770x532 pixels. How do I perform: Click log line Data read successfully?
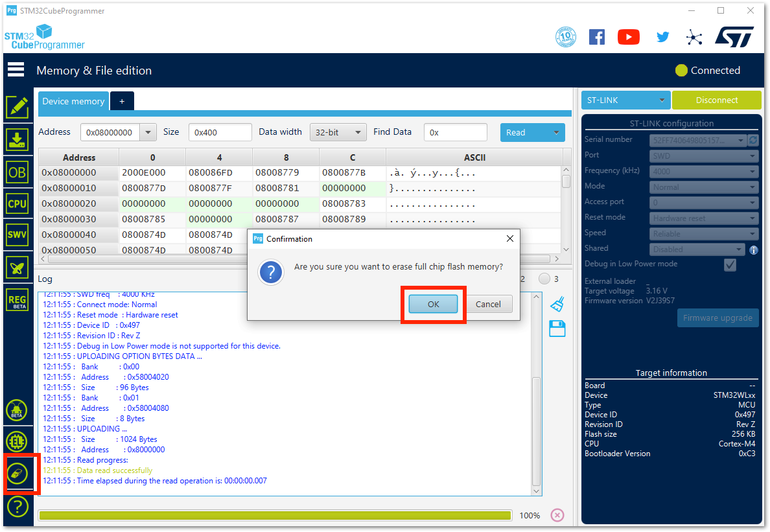115,470
